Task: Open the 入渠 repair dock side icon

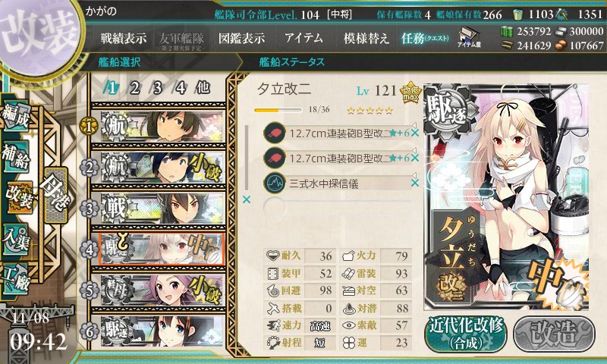Action: click(16, 239)
